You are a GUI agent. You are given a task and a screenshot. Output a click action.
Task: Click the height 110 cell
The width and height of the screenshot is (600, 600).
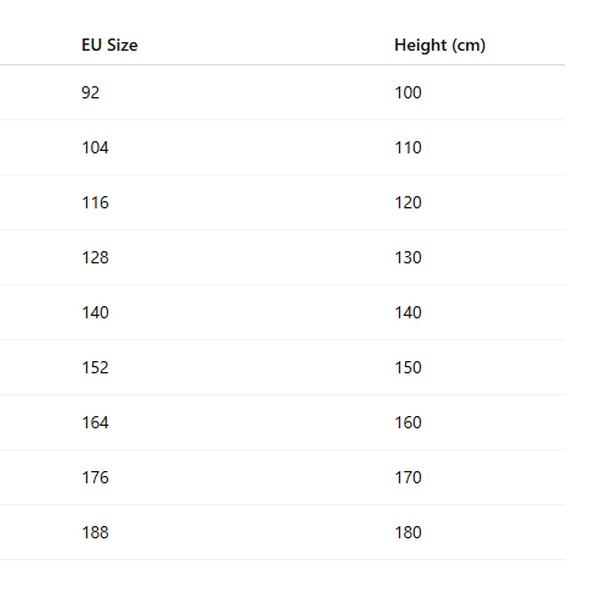pos(408,148)
